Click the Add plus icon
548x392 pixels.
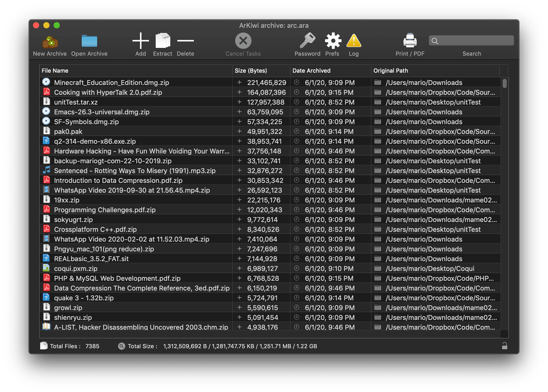point(140,41)
